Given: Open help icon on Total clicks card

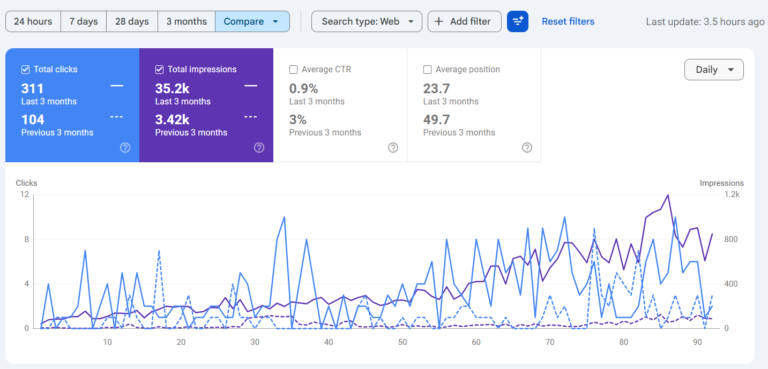Looking at the screenshot, I should [x=125, y=148].
